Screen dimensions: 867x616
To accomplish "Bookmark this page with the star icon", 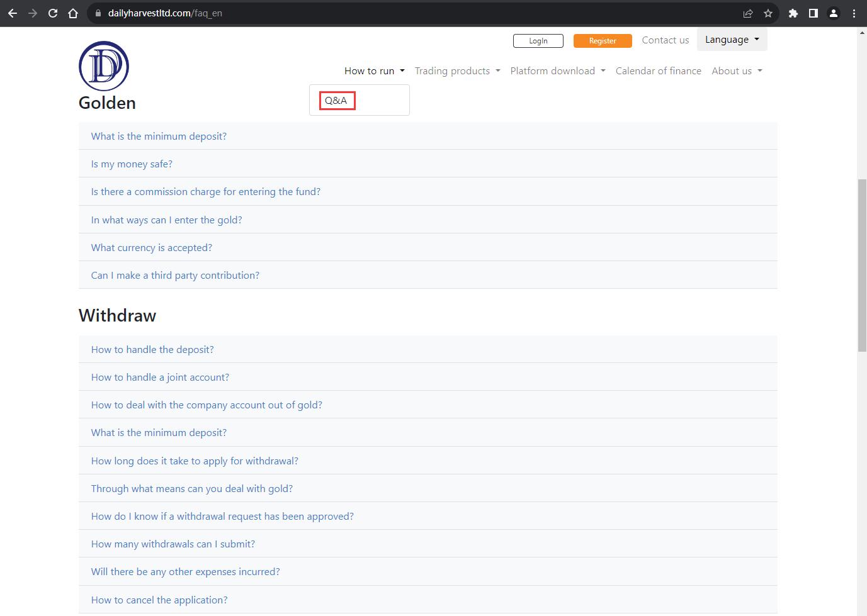I will (x=768, y=13).
